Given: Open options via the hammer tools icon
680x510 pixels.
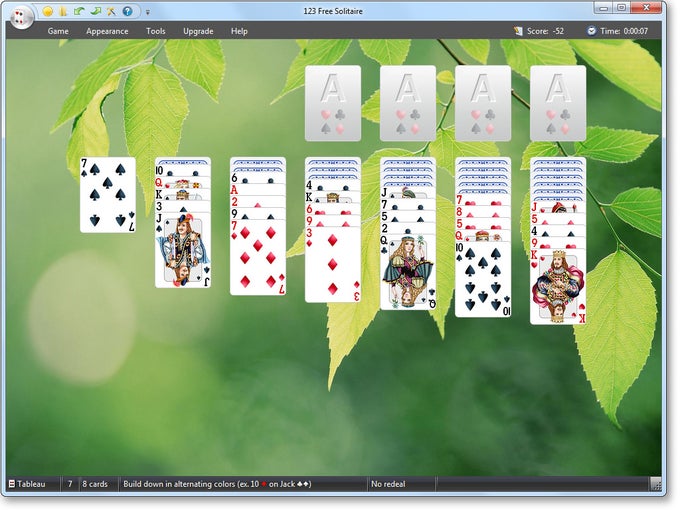Looking at the screenshot, I should click(x=111, y=11).
